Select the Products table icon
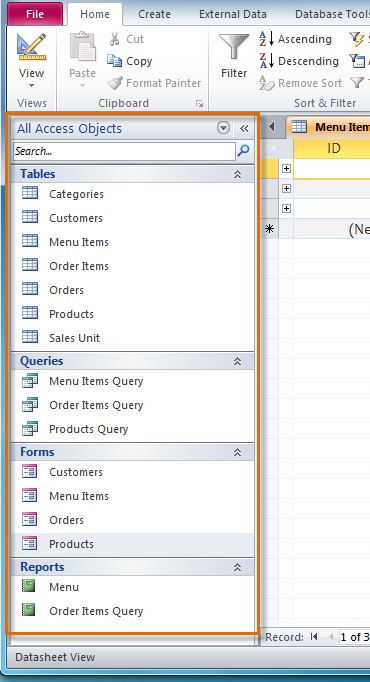Image resolution: width=370 pixels, height=682 pixels. [x=30, y=312]
